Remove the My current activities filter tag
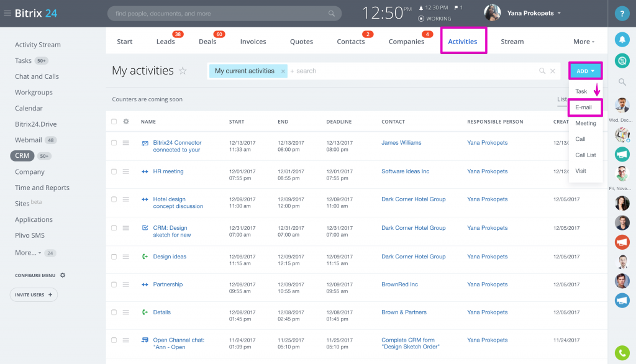636x364 pixels. point(283,71)
